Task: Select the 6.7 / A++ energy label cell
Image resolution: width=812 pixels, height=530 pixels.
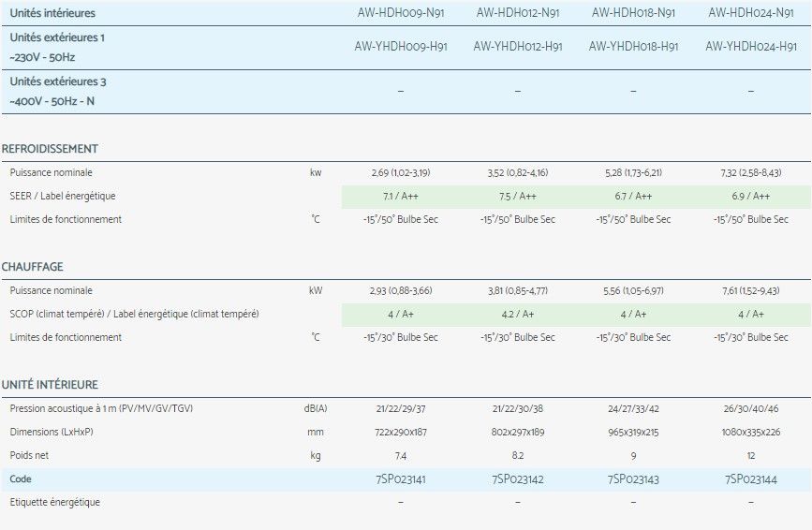Action: tap(633, 197)
